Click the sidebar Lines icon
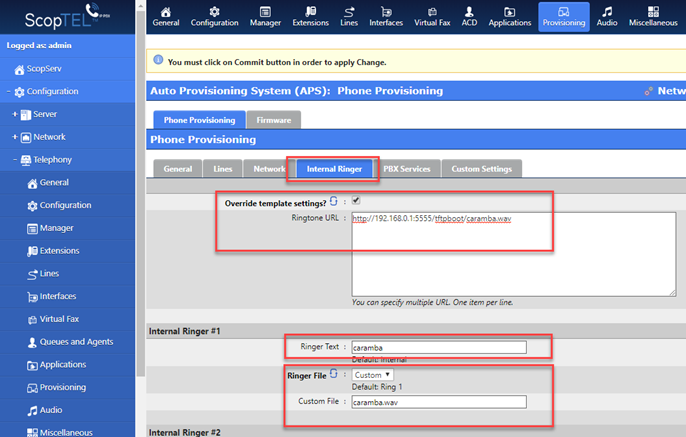 32,274
